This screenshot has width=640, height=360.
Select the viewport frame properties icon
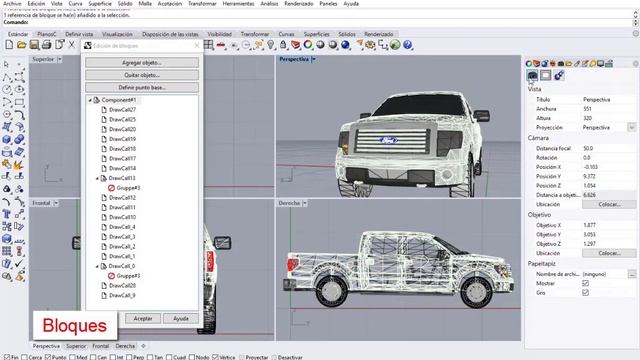click(x=546, y=75)
